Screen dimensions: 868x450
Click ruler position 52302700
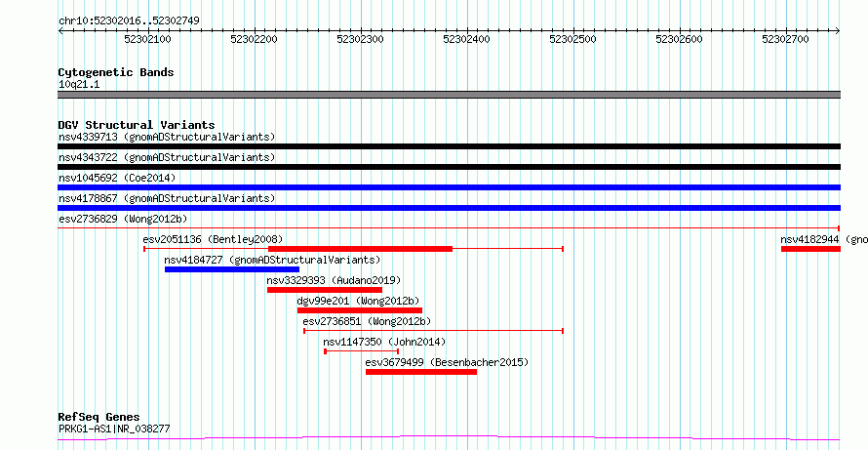click(785, 39)
